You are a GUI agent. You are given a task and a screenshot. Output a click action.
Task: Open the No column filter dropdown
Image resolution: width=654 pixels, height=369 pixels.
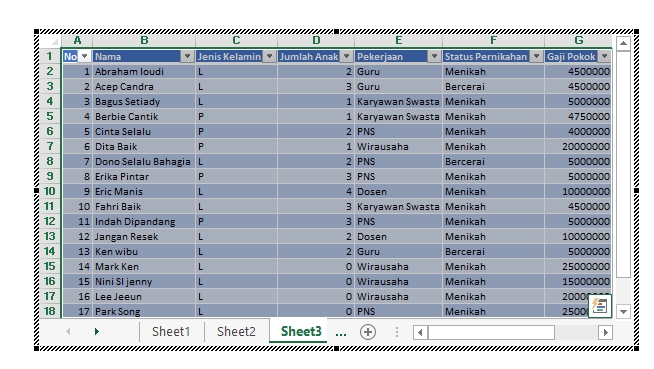85,56
